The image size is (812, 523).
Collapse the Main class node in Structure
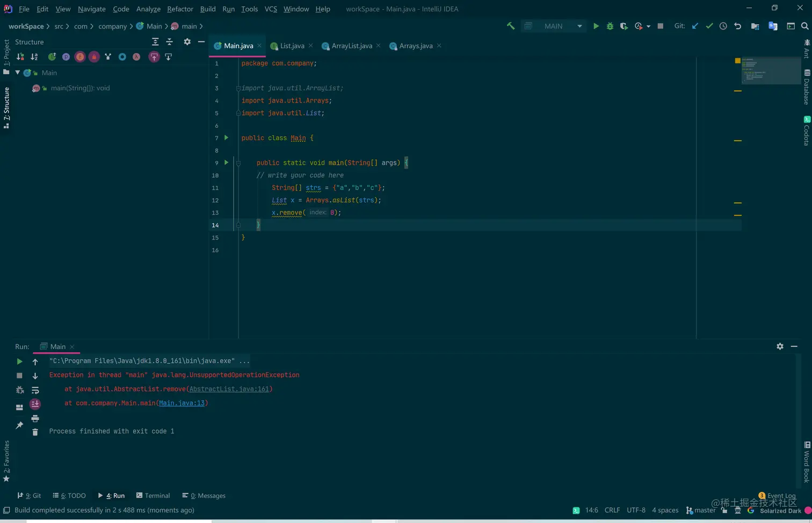[18, 72]
